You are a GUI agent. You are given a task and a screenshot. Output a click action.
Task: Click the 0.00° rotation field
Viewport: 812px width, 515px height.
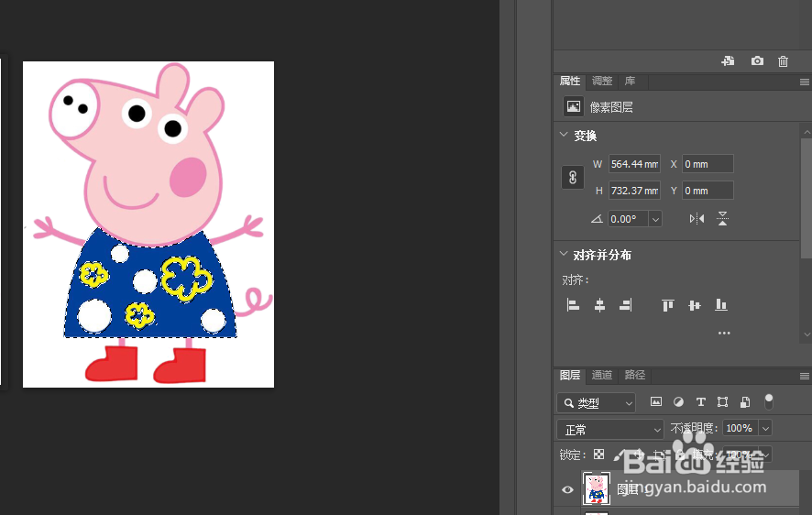(629, 219)
